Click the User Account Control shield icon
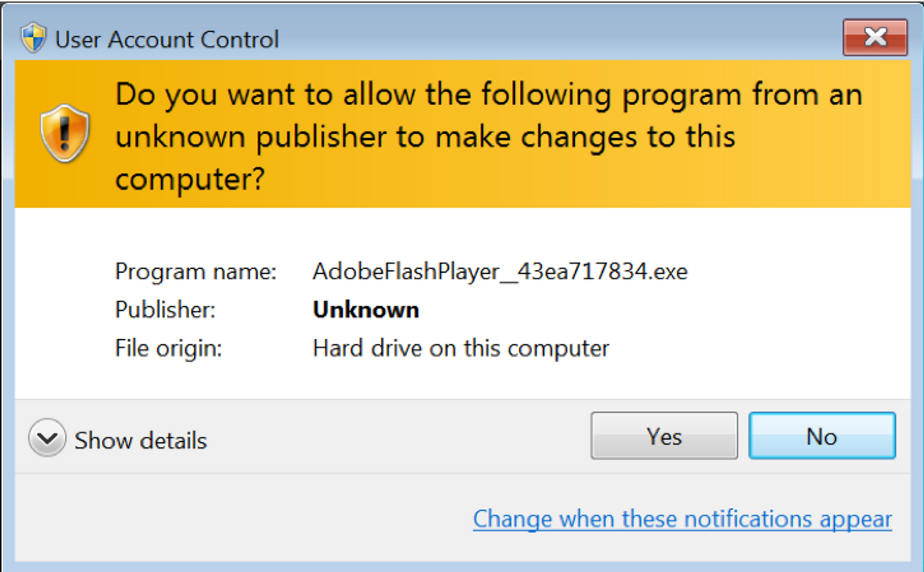 coord(33,38)
